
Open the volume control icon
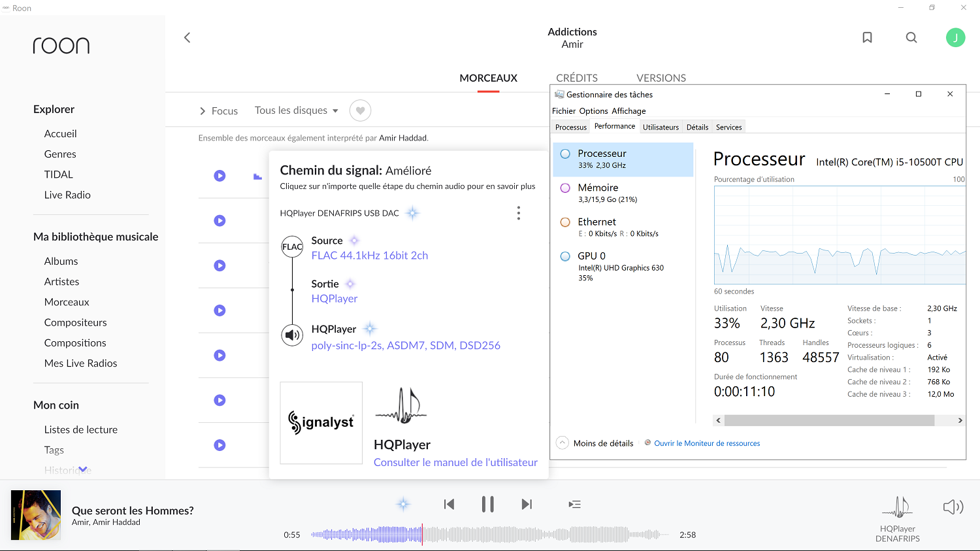point(953,507)
